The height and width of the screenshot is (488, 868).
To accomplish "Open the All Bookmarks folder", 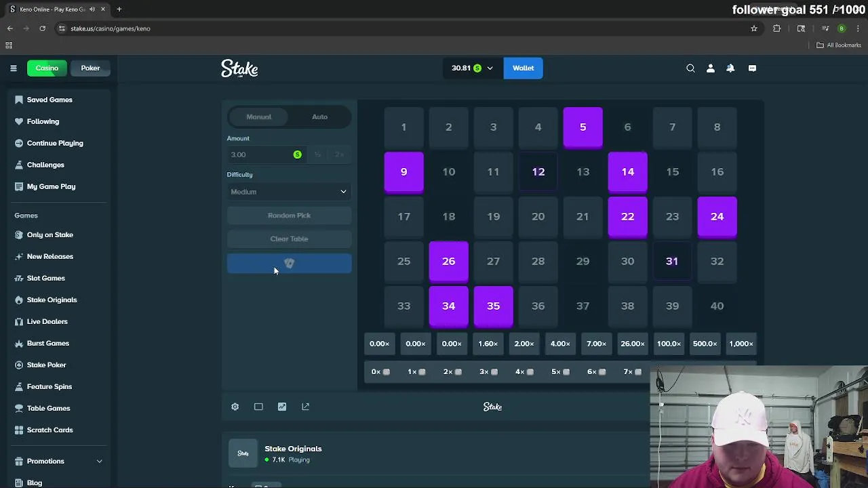I will click(x=839, y=45).
